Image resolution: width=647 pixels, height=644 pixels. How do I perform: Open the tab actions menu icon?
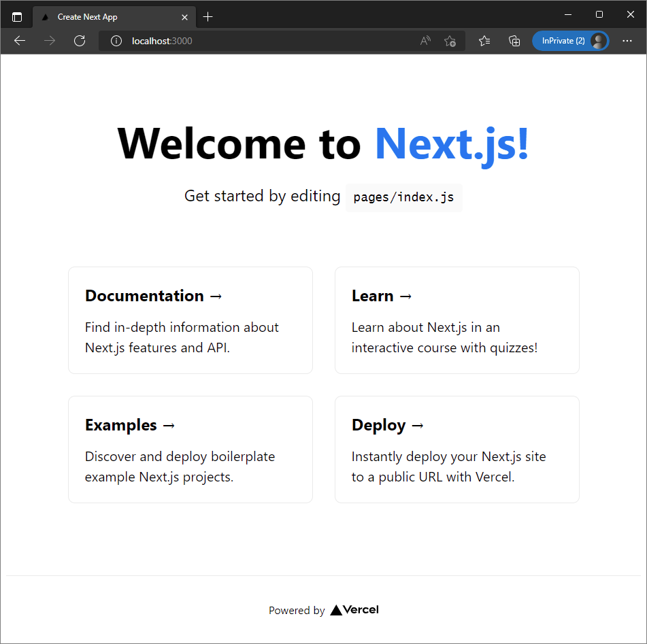pyautogui.click(x=17, y=17)
